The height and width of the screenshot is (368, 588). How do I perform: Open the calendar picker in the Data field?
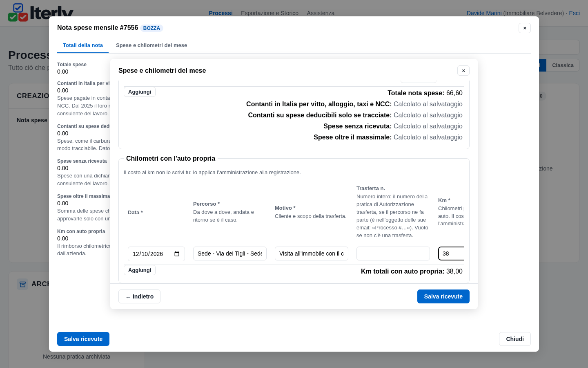click(x=177, y=254)
